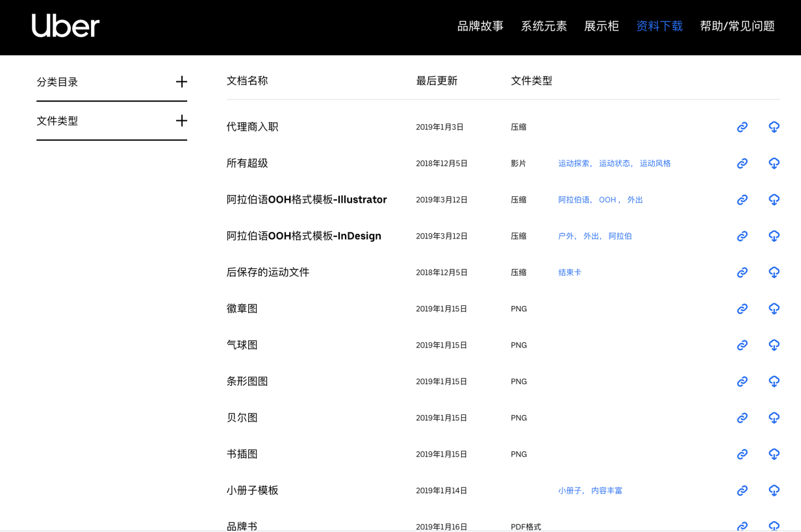Go to 展示柜 in navigation
Image resolution: width=801 pixels, height=532 pixels.
point(602,27)
